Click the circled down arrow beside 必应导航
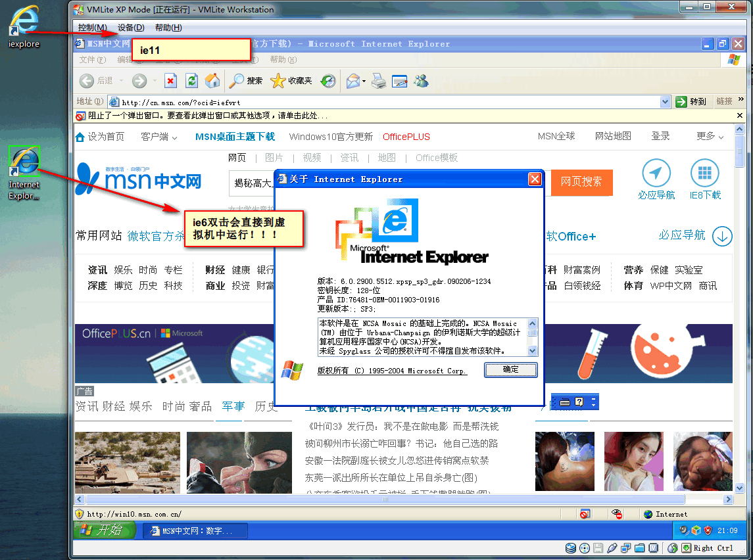The width and height of the screenshot is (753, 560). (x=722, y=236)
